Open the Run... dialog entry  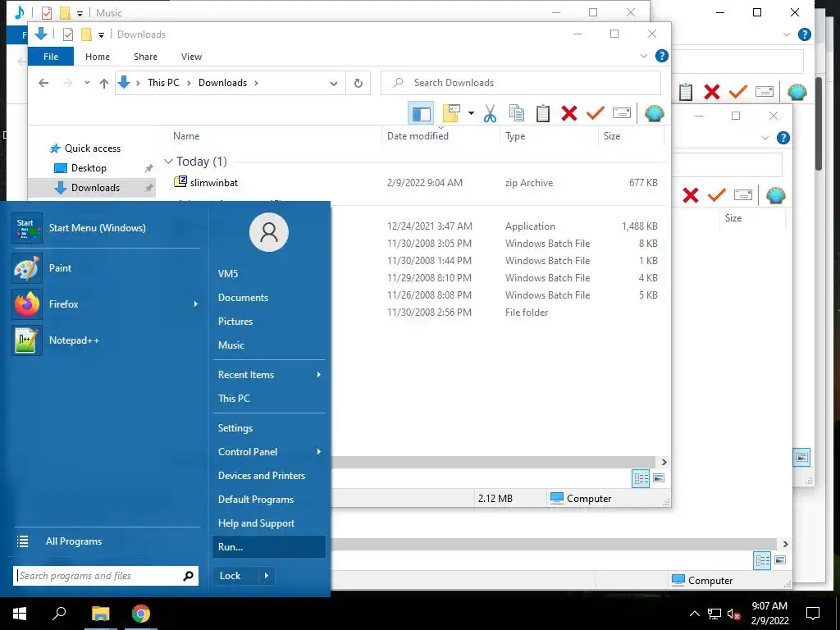pyautogui.click(x=269, y=547)
